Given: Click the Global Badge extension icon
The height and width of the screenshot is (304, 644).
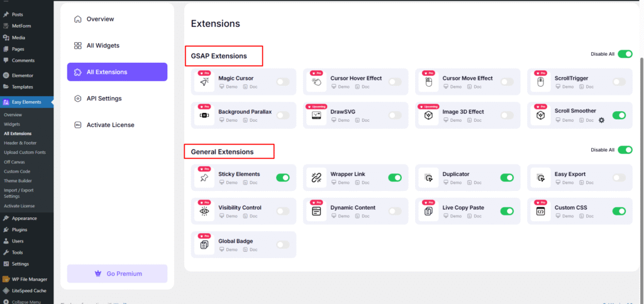Looking at the screenshot, I should point(204,245).
